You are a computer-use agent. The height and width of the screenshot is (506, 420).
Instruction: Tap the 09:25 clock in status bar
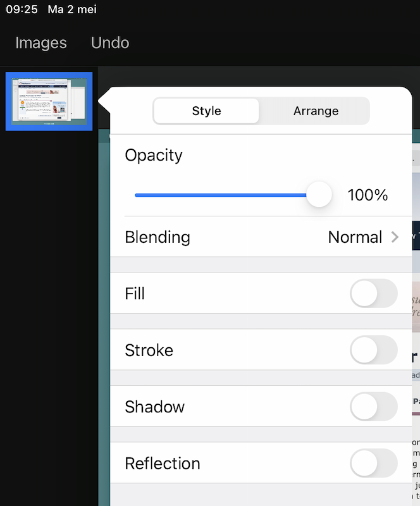(x=22, y=9)
